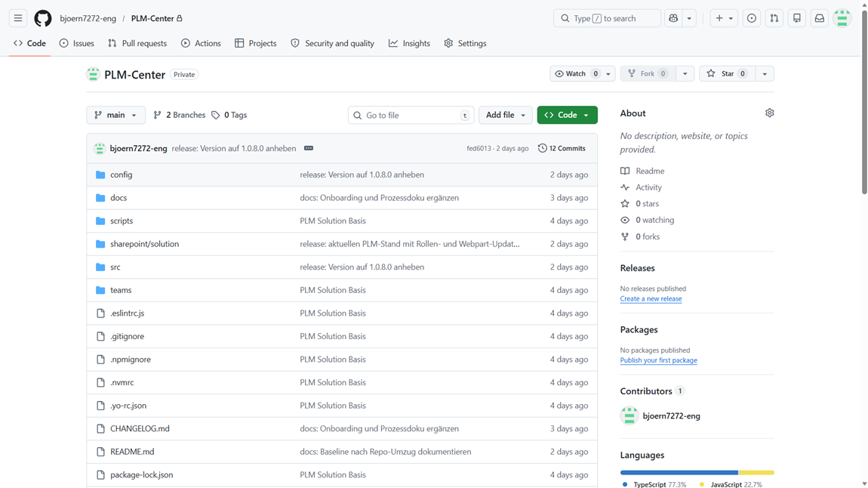The width and height of the screenshot is (868, 488).
Task: Open the main branch selector
Action: click(115, 114)
